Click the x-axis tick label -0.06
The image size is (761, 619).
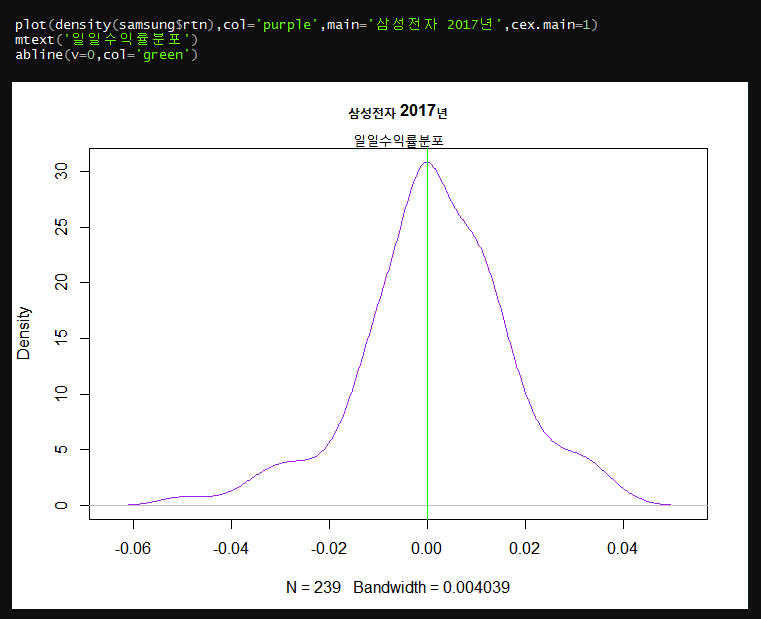point(133,549)
